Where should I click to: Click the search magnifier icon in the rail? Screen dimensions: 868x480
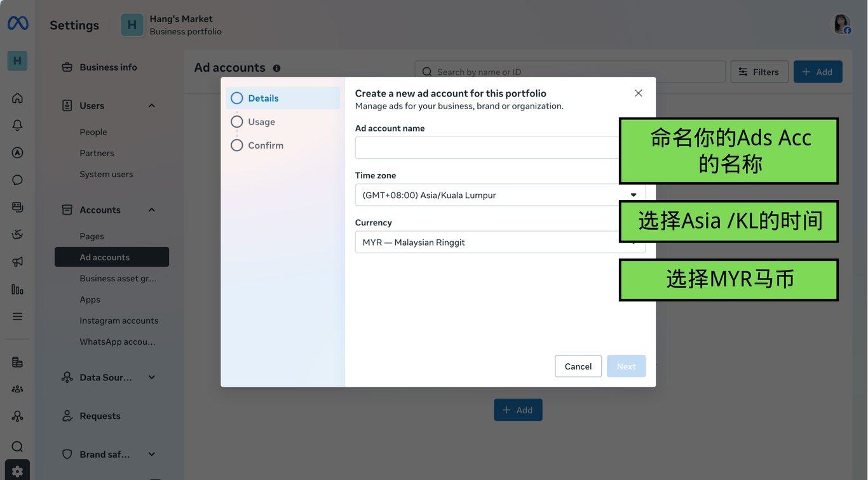17,446
